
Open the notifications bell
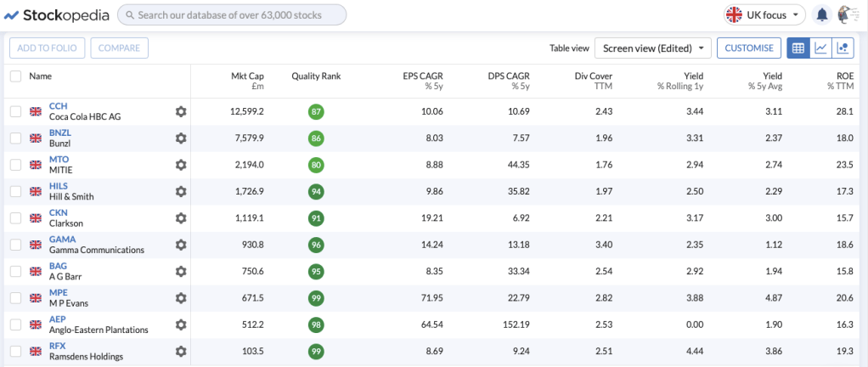point(822,15)
